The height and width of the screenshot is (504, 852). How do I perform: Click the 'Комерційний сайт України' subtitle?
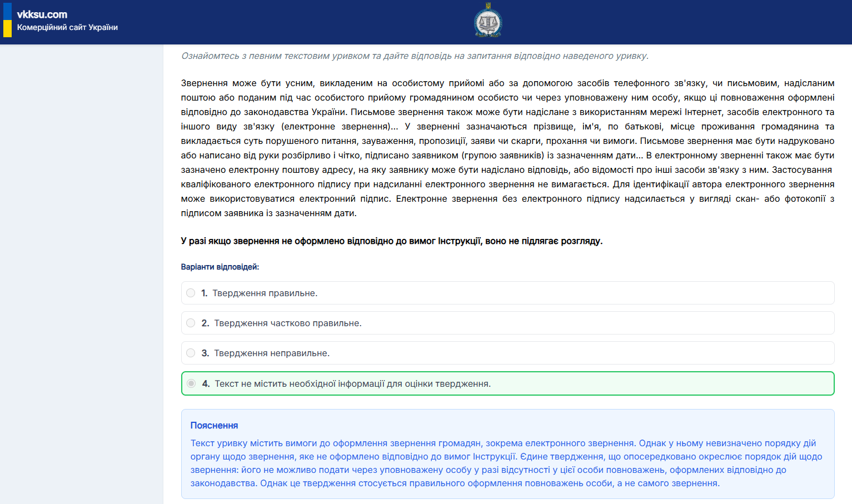point(67,27)
